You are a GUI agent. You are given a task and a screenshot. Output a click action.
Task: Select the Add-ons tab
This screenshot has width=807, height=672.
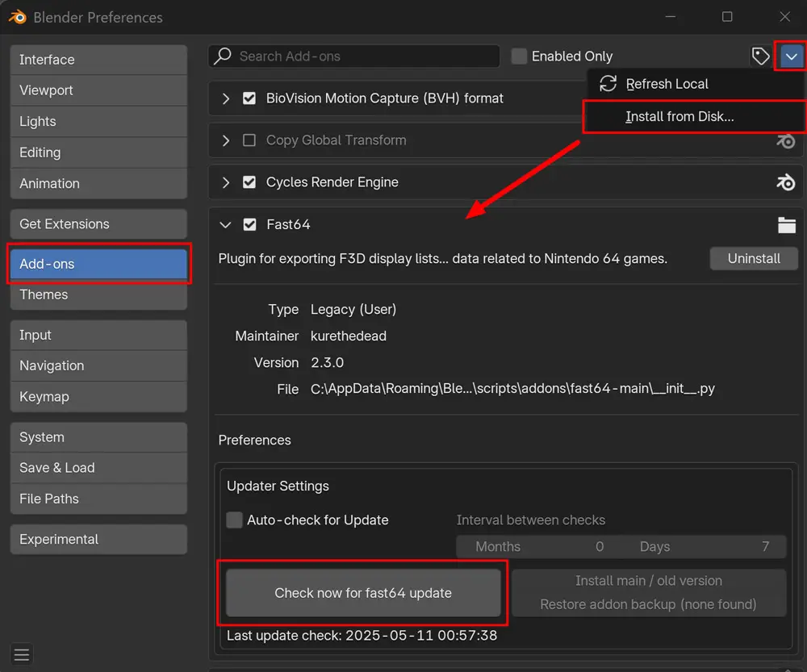tap(98, 264)
